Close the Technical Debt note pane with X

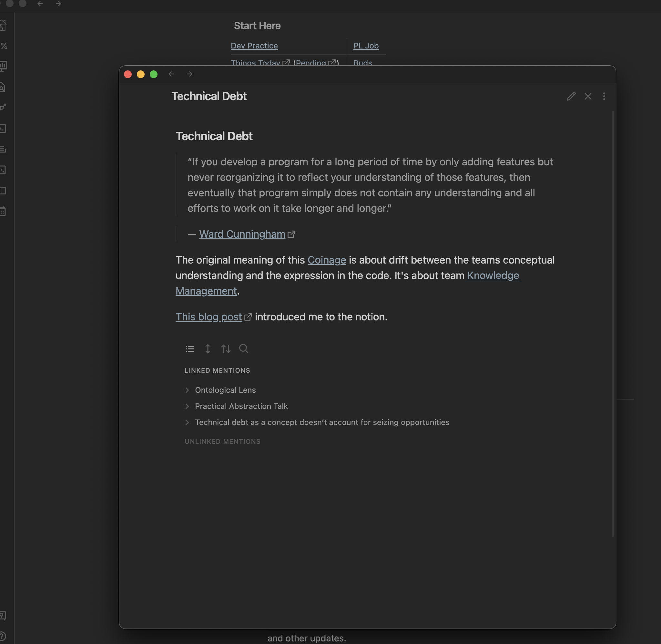pyautogui.click(x=588, y=96)
